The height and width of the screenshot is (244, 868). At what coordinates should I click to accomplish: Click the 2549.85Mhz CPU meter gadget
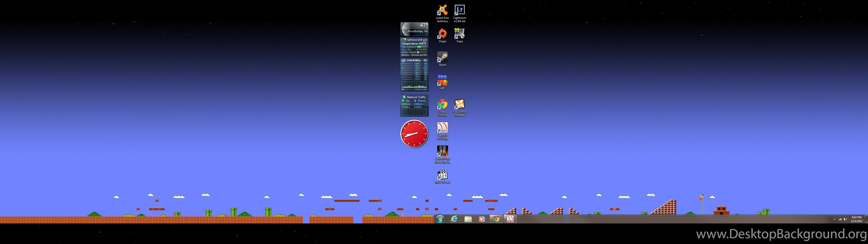(415, 75)
